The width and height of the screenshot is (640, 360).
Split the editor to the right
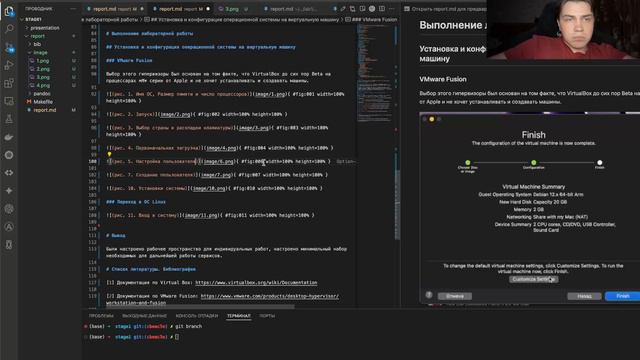[x=382, y=9]
